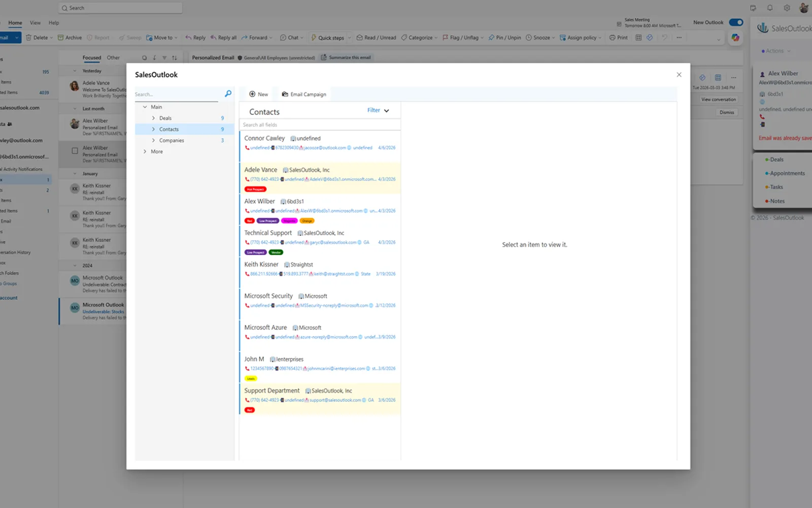Click Quick steps in ribbon
This screenshot has height=508, width=812.
327,38
